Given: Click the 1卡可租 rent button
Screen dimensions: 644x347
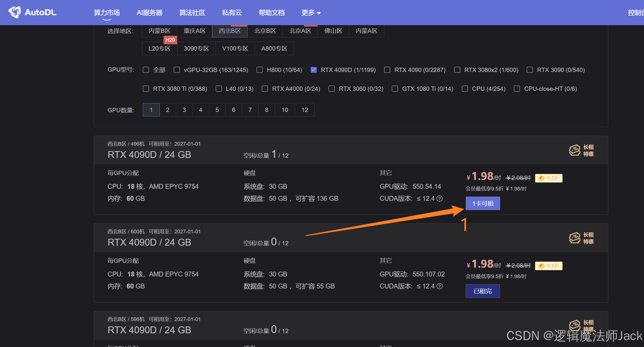Looking at the screenshot, I should pos(482,204).
